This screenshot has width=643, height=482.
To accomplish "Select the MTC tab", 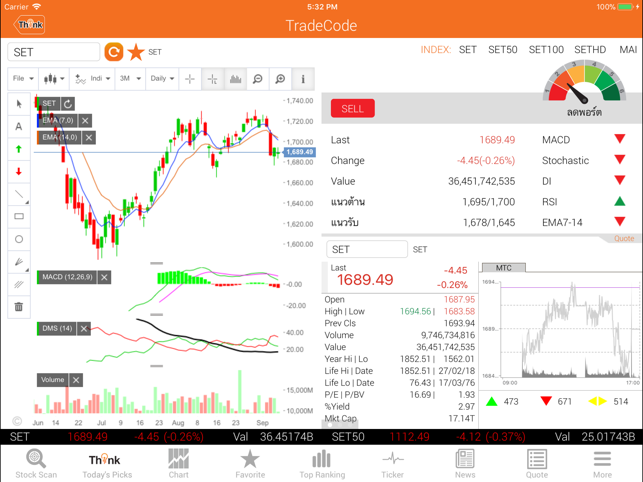I will tap(504, 268).
